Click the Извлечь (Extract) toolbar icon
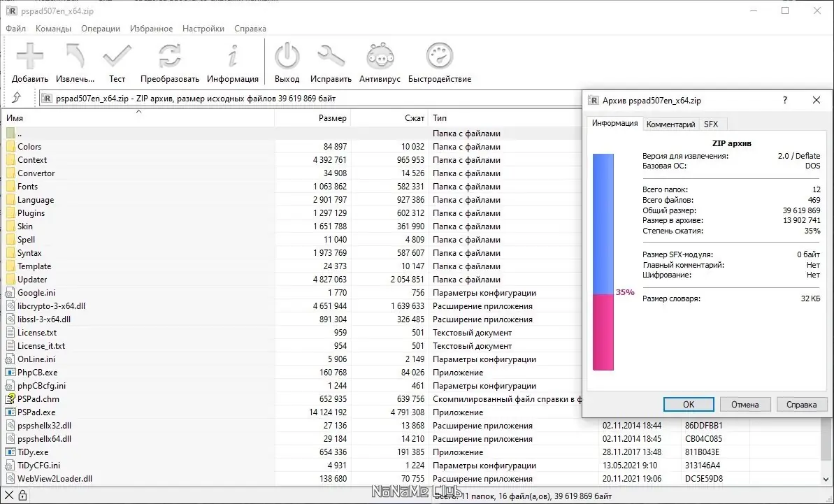The image size is (834, 504). (x=75, y=56)
